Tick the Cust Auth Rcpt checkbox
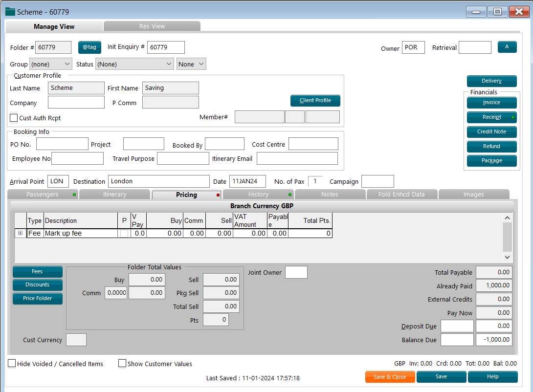The image size is (533, 392). (x=14, y=118)
